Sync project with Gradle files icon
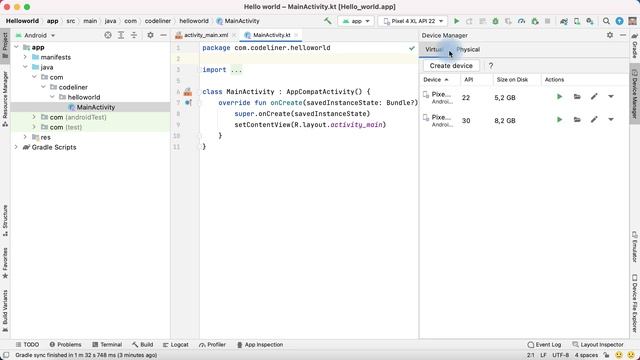 tap(564, 21)
